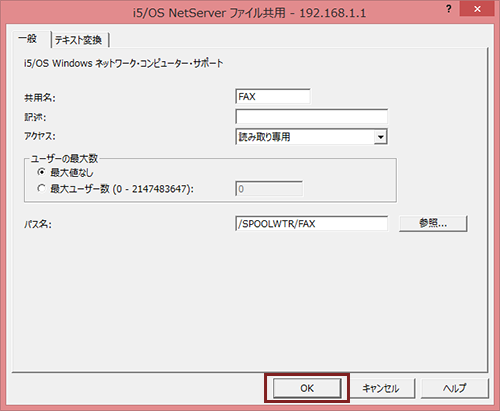Click the アクセス: label text
The height and width of the screenshot is (411, 500).
click(40, 136)
